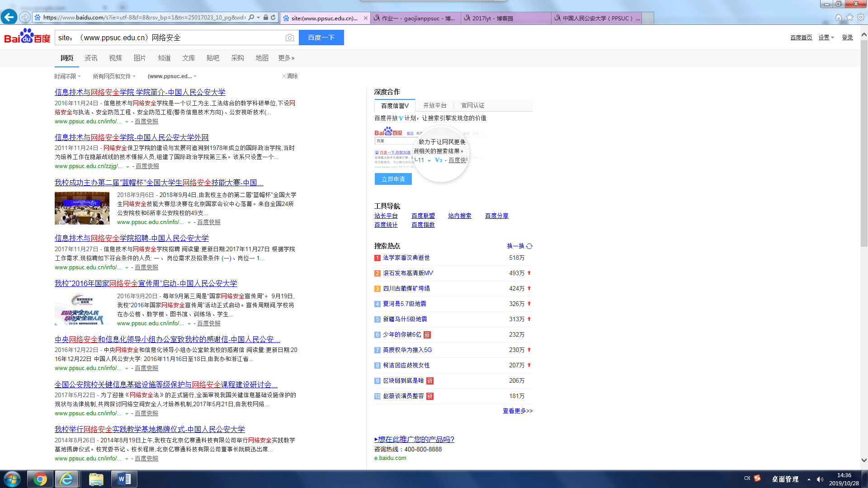Image resolution: width=868 pixels, height=488 pixels.
Task: Click the page refresh icon in address bar
Action: pos(273,18)
